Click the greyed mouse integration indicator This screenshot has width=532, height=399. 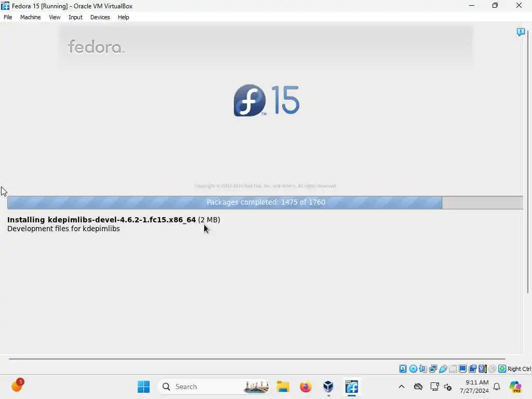coord(493,368)
